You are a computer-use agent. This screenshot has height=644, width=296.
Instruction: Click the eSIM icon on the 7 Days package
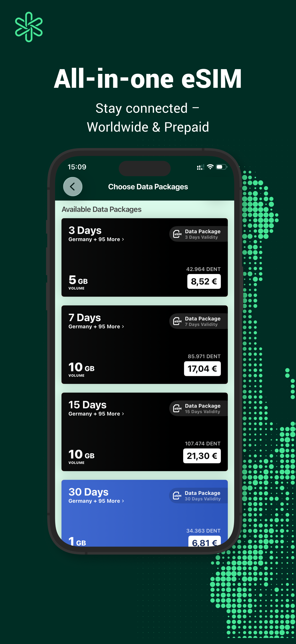(x=177, y=321)
